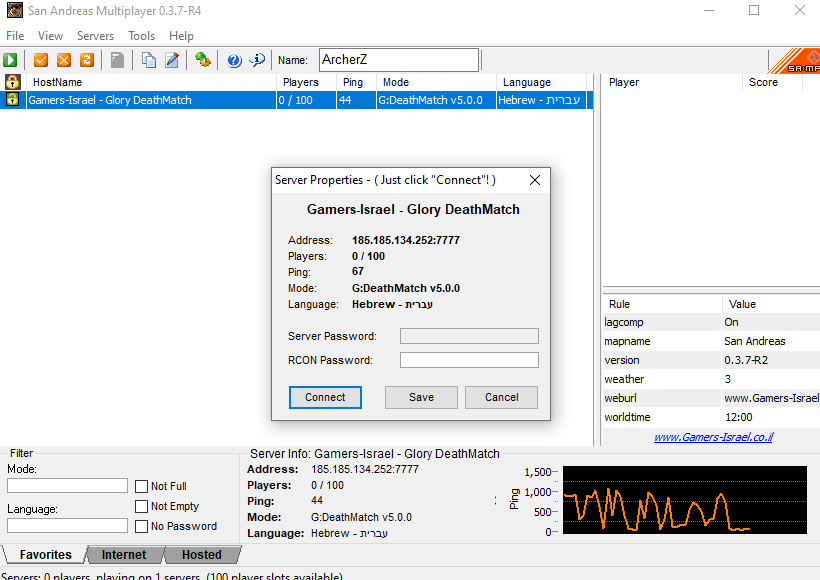Minimize the San Andreas Multiplayer window

coord(709,10)
